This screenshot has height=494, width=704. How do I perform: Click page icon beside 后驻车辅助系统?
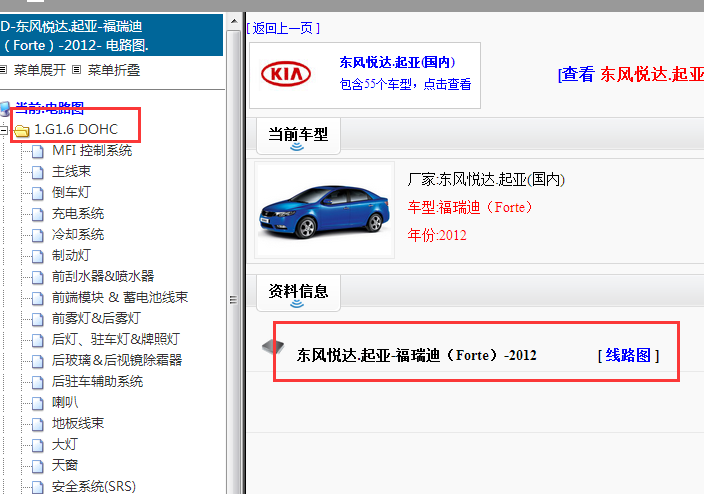[x=38, y=383]
